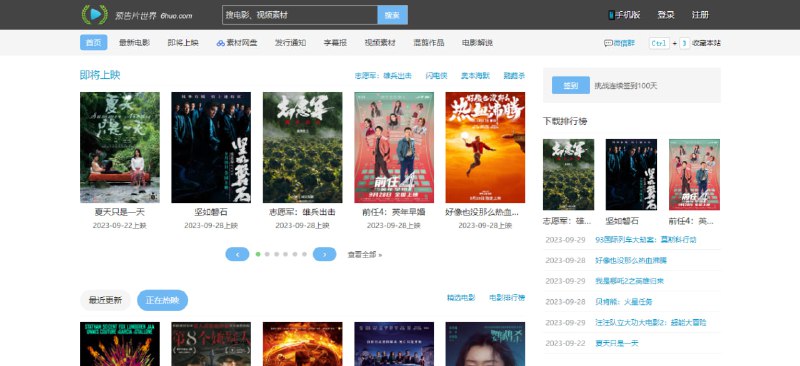Open the 坚如磐石 thumbnail in 下载排行榜
Viewport: 800px width, 366px height.
pos(631,175)
